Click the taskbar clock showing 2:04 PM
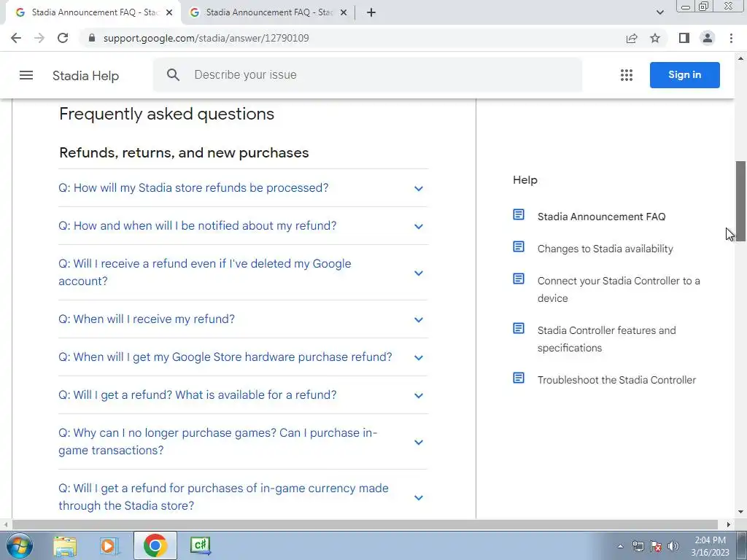The image size is (747, 560). (x=710, y=546)
